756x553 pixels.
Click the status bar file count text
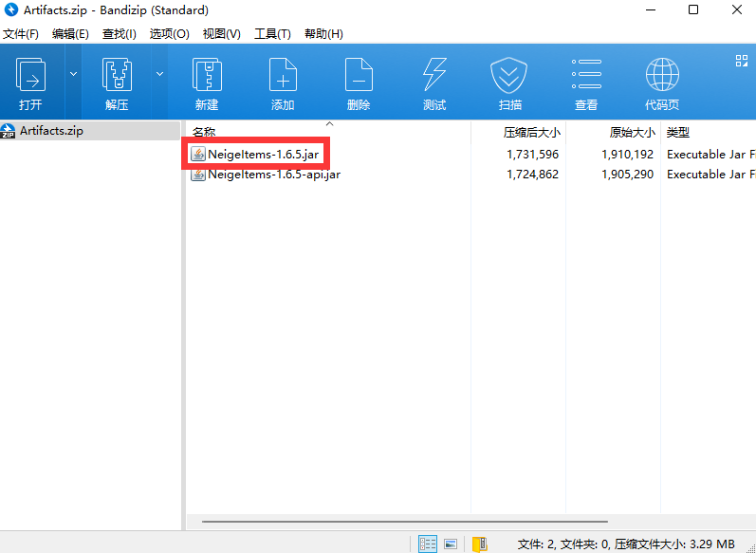click(x=626, y=544)
